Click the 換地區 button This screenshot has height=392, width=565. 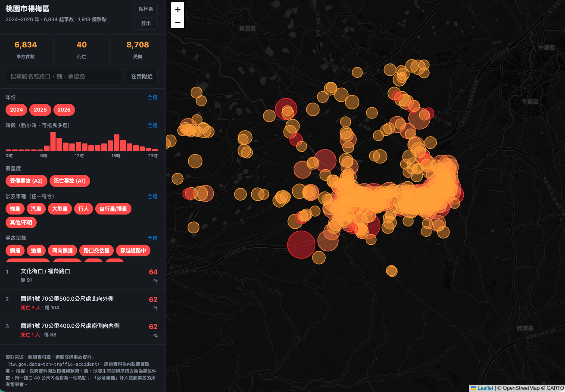point(146,9)
